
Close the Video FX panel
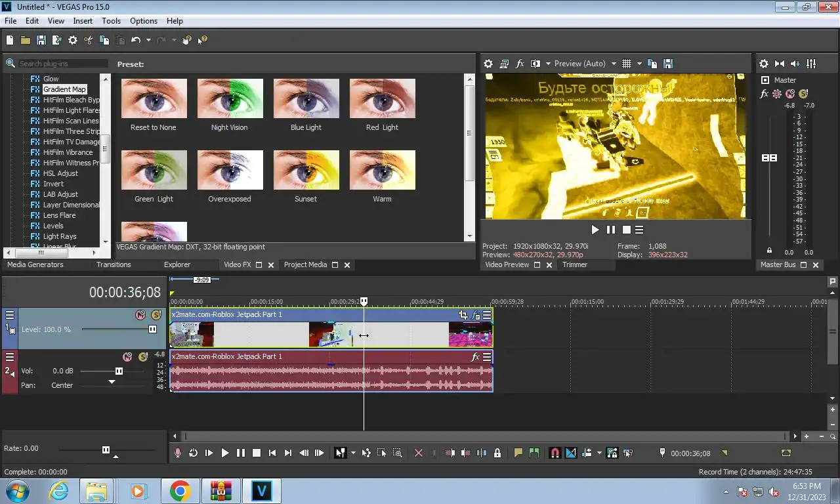point(270,265)
